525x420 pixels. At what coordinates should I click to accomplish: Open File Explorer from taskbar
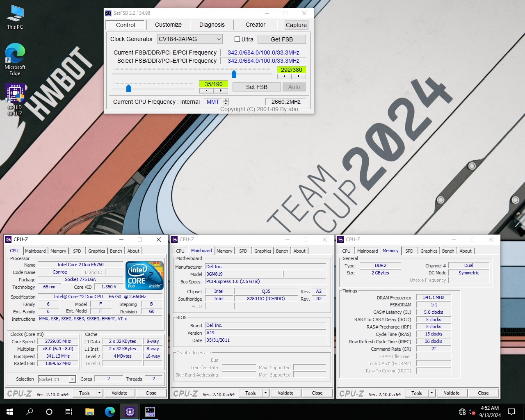tap(89, 411)
